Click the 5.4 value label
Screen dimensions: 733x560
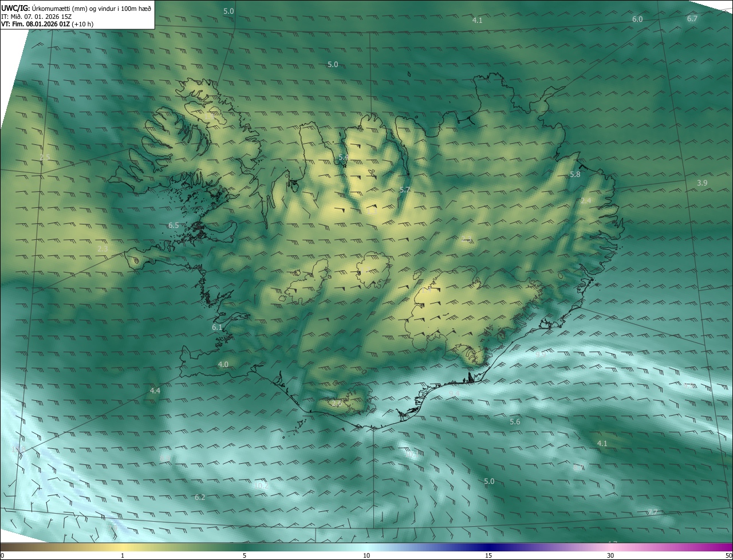click(344, 157)
